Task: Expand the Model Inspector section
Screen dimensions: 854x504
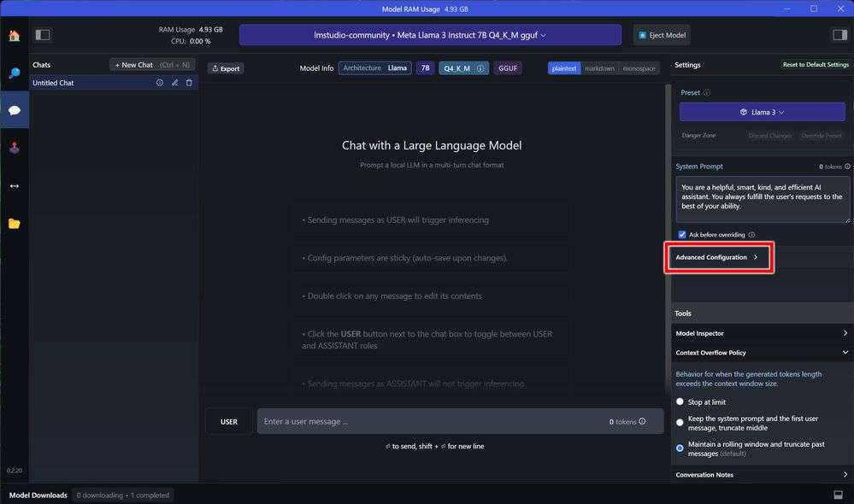Action: click(x=762, y=333)
